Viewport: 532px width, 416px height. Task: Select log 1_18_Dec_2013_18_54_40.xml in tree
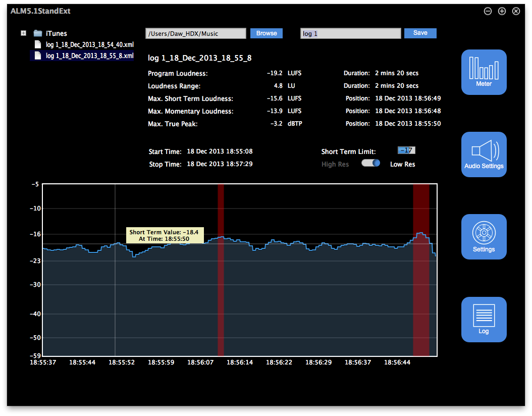89,44
